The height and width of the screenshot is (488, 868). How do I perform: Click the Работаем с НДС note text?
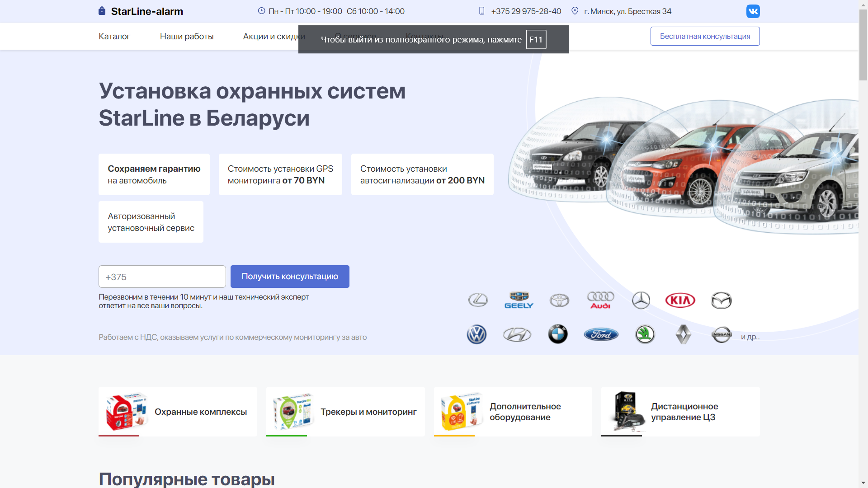click(232, 337)
